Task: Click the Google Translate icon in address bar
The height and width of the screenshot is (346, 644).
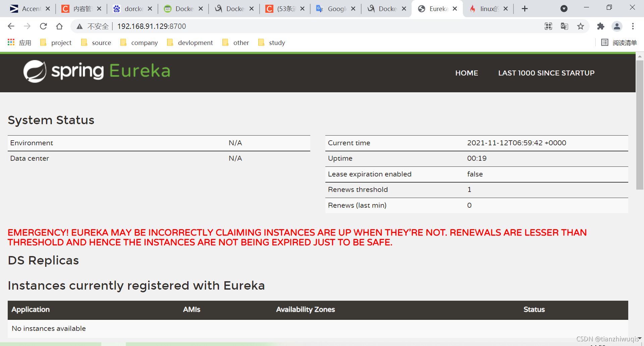Action: click(x=565, y=26)
